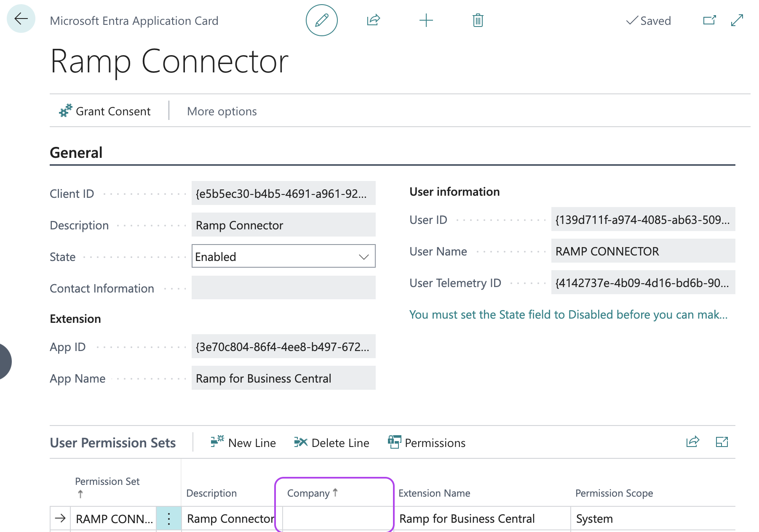Image resolution: width=759 pixels, height=532 pixels.
Task: Click the Grant Consent action
Action: [x=104, y=111]
